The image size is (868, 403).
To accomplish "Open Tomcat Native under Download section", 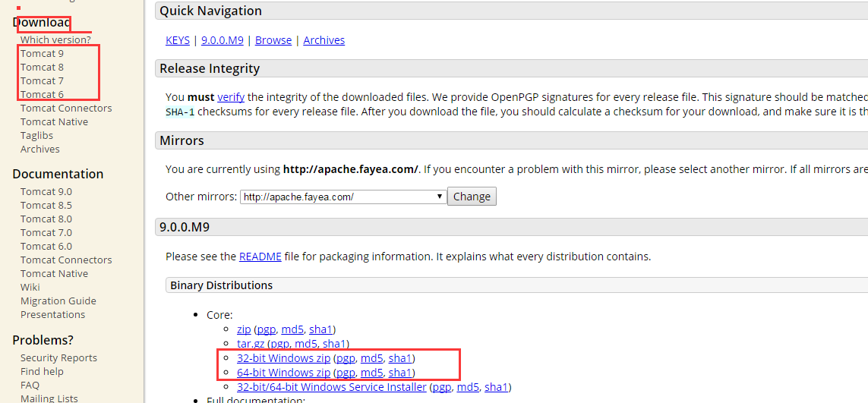I will tap(54, 121).
